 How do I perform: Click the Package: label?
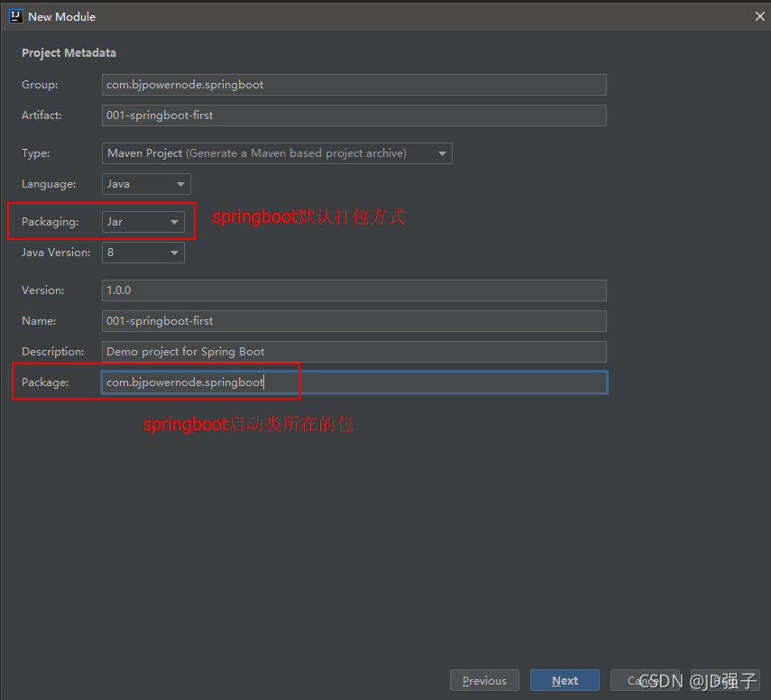tap(45, 382)
